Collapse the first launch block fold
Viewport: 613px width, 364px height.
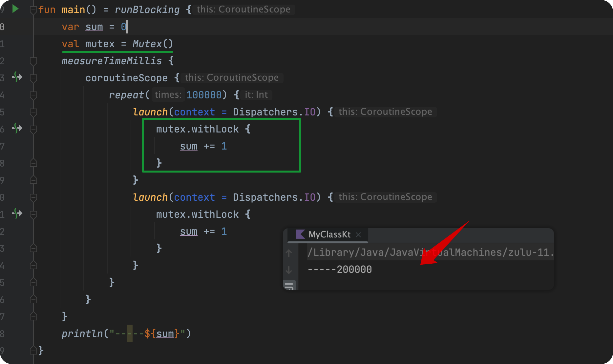coord(33,112)
